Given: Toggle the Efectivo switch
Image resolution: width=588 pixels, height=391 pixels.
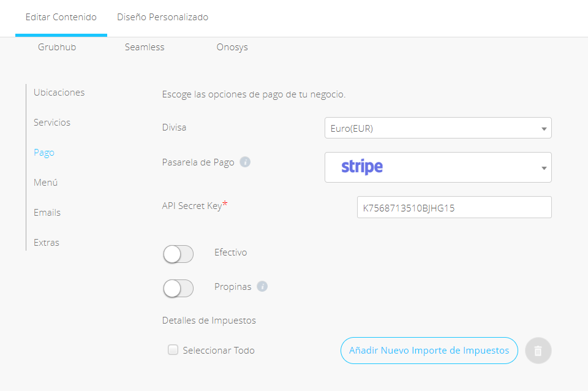Looking at the screenshot, I should 178,254.
